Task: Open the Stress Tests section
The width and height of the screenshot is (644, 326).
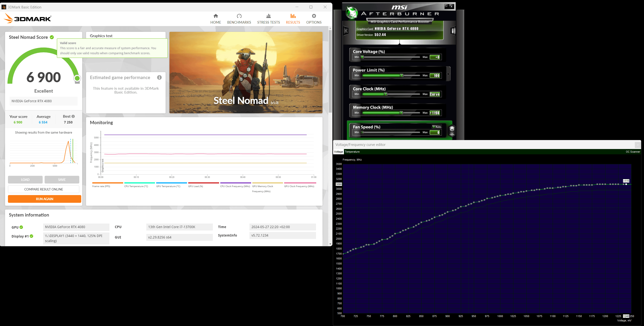Action: 268,19
